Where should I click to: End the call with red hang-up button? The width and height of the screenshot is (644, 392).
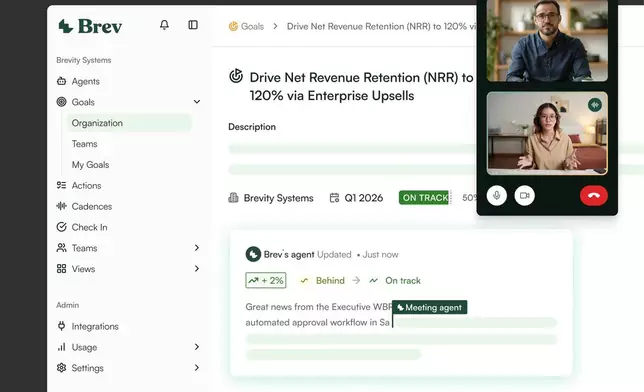tap(594, 196)
